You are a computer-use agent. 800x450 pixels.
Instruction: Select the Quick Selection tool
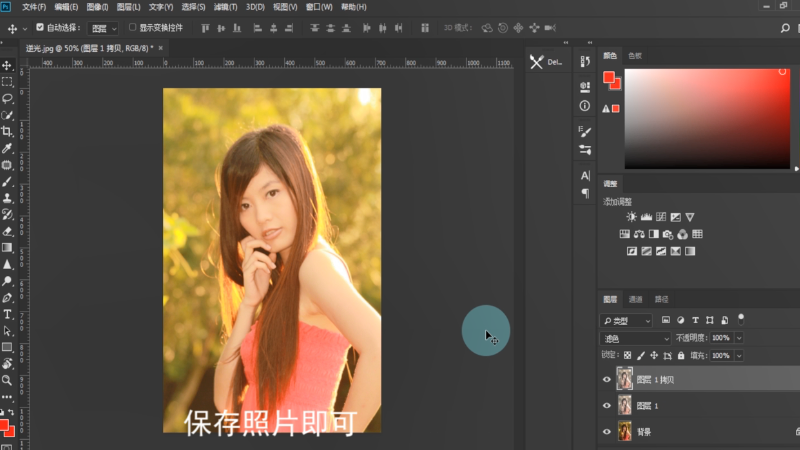[x=7, y=115]
